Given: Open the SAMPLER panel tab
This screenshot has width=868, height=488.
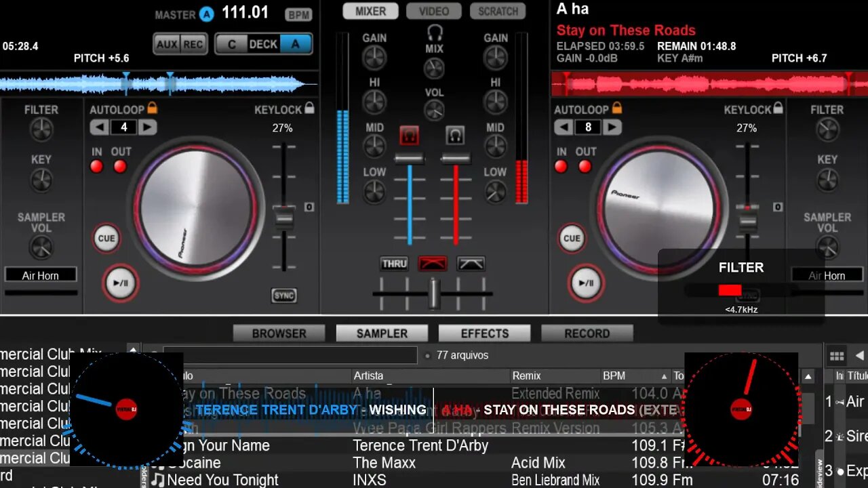Looking at the screenshot, I should click(x=382, y=333).
